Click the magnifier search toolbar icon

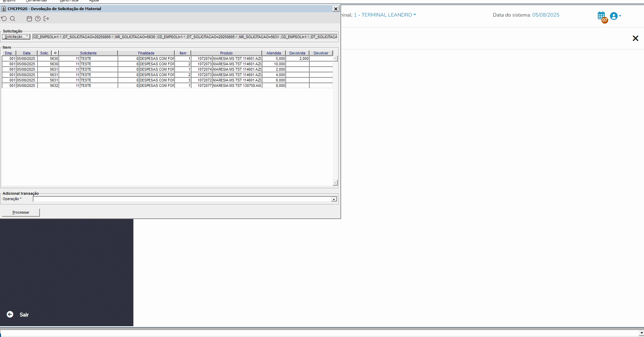point(12,19)
